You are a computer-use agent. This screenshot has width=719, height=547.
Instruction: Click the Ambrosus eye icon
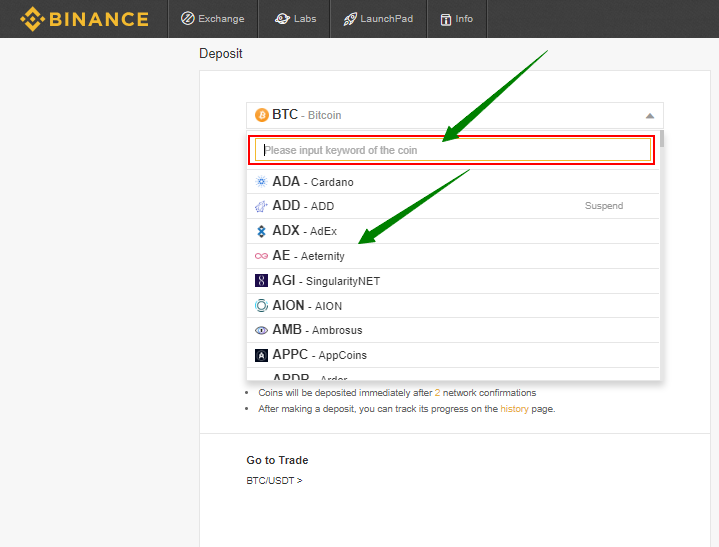(261, 330)
